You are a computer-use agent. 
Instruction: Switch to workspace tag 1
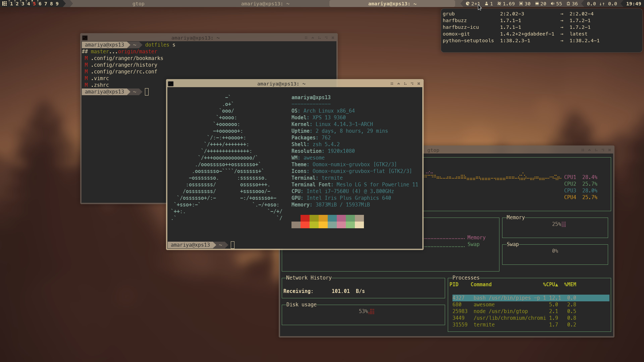(x=11, y=4)
